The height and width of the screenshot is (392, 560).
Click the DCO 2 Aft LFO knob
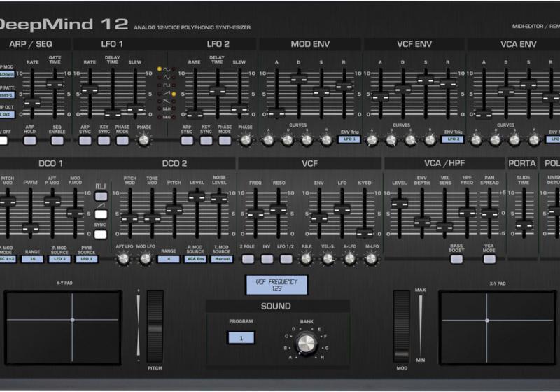point(123,259)
